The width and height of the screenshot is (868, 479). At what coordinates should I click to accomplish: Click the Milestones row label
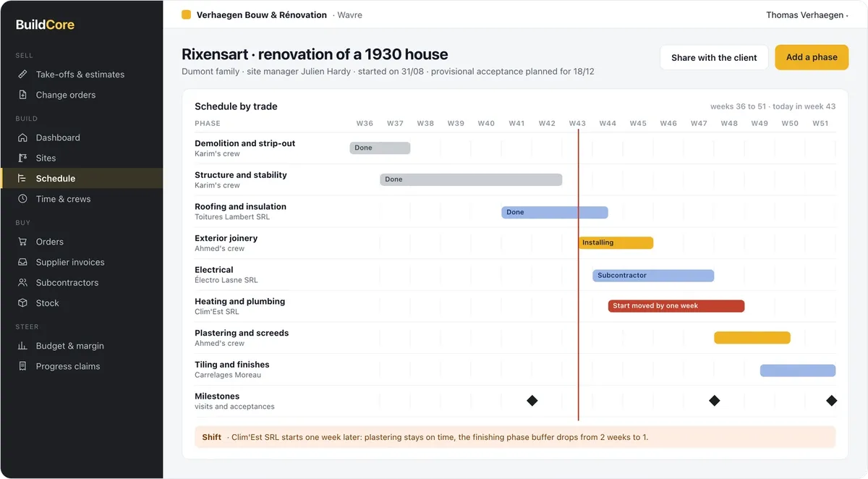217,397
